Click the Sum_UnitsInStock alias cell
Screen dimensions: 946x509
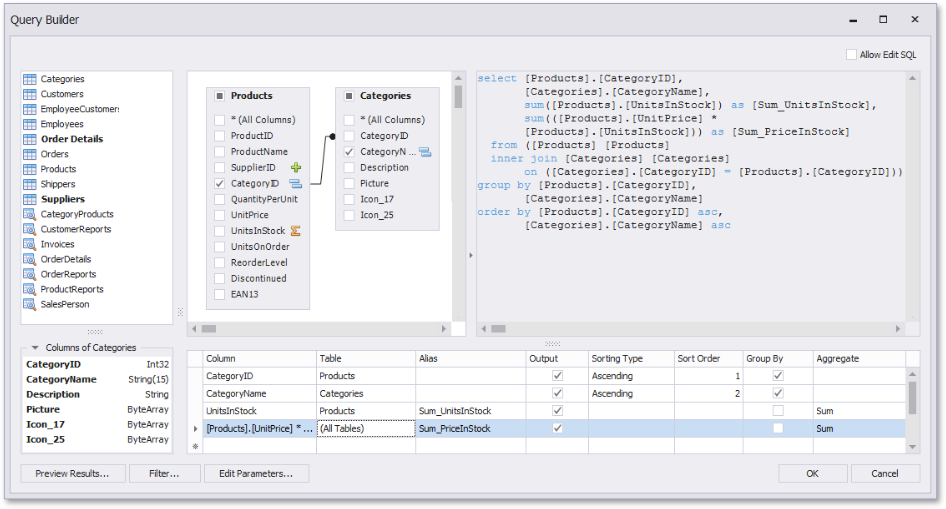(x=469, y=411)
